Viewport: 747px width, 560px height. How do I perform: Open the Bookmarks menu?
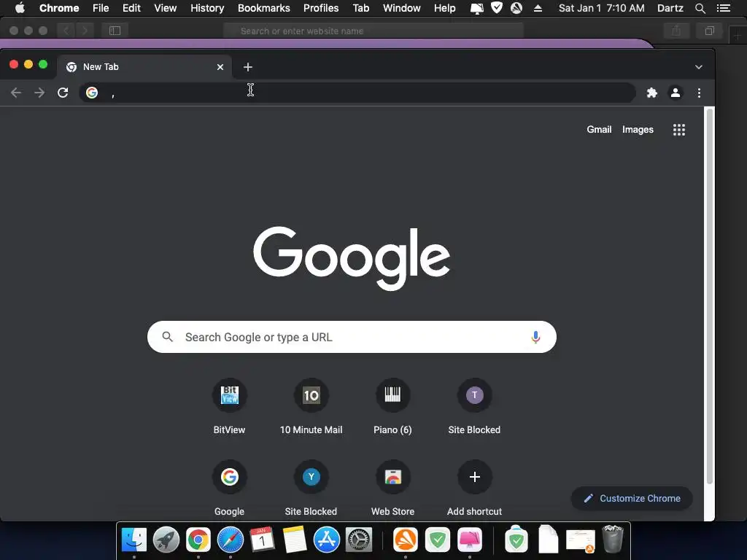[264, 8]
